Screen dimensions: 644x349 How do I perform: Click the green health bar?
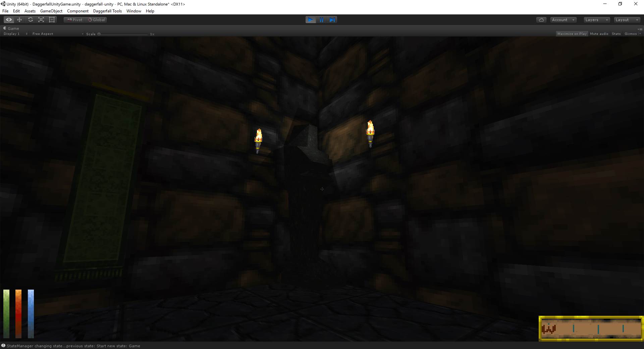[x=6, y=314]
